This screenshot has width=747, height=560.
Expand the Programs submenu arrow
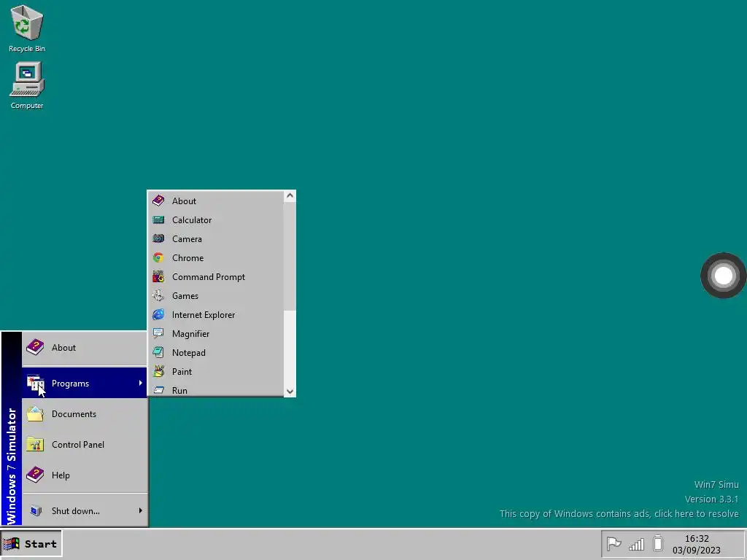pyautogui.click(x=140, y=383)
